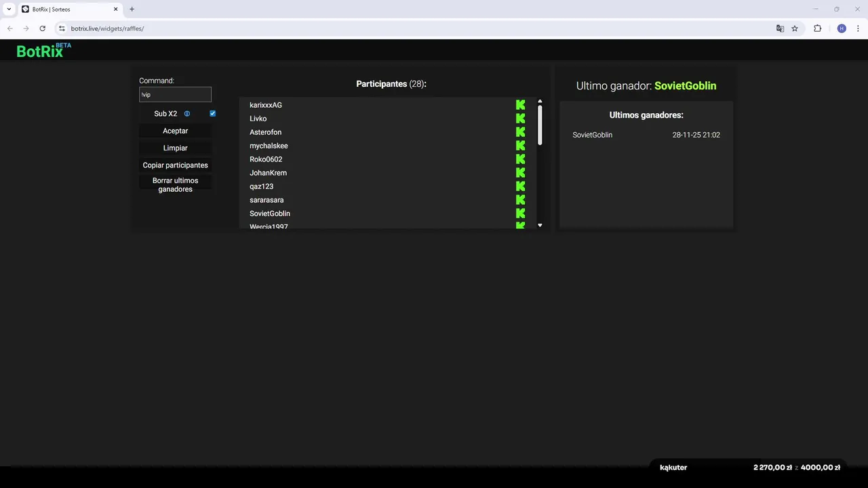Click the Kick icon beside Livko
Image resolution: width=868 pixels, height=488 pixels.
pos(520,119)
